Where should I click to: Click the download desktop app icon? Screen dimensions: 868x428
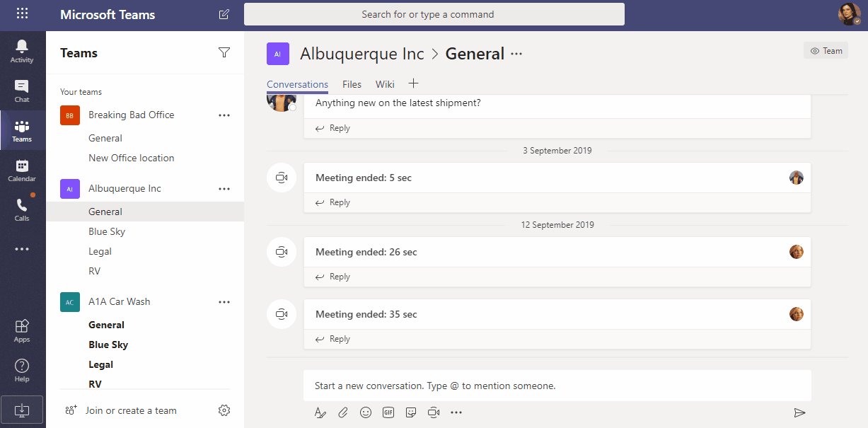[22, 410]
